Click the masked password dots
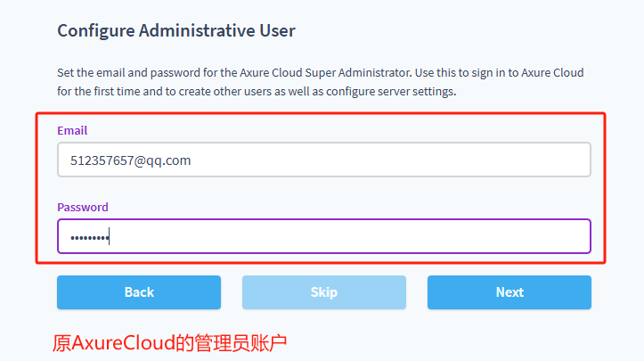 (88, 237)
